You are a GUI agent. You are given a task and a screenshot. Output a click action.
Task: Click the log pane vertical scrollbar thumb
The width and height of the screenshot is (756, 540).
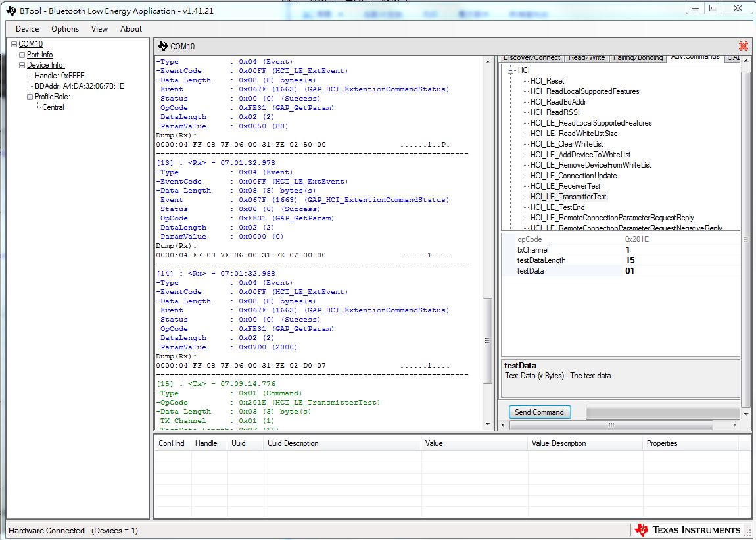click(x=487, y=341)
